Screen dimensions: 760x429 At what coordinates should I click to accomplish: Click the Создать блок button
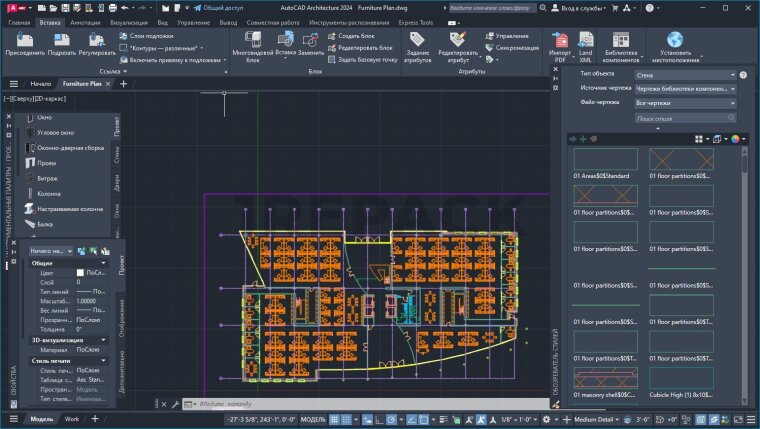click(x=354, y=35)
